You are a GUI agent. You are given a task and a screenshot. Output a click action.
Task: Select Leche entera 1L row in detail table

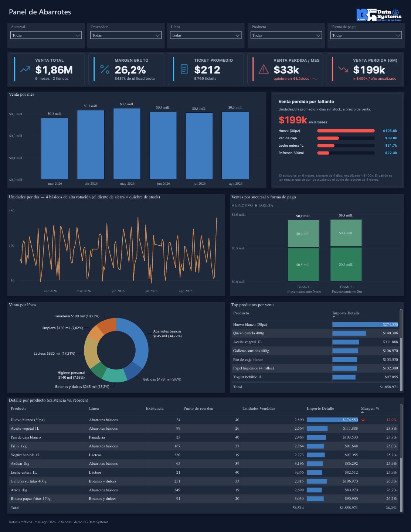[x=203, y=472]
